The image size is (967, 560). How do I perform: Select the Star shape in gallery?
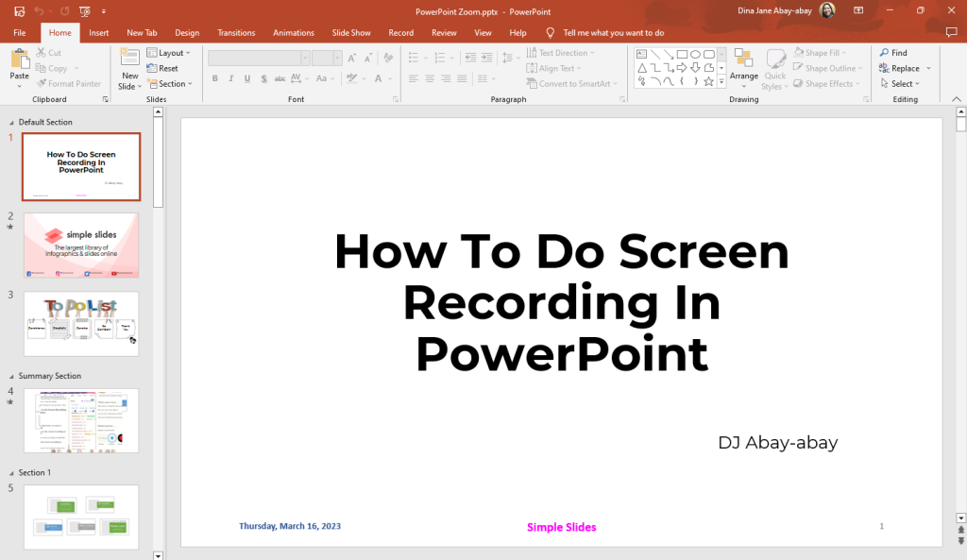tap(709, 81)
